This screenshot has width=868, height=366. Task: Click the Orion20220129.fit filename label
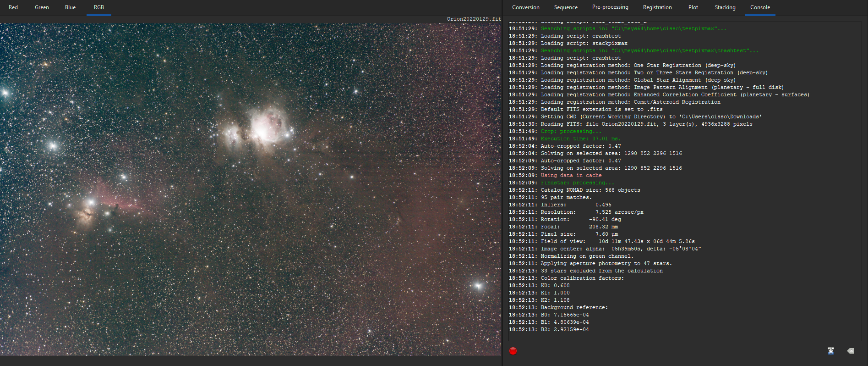point(474,19)
